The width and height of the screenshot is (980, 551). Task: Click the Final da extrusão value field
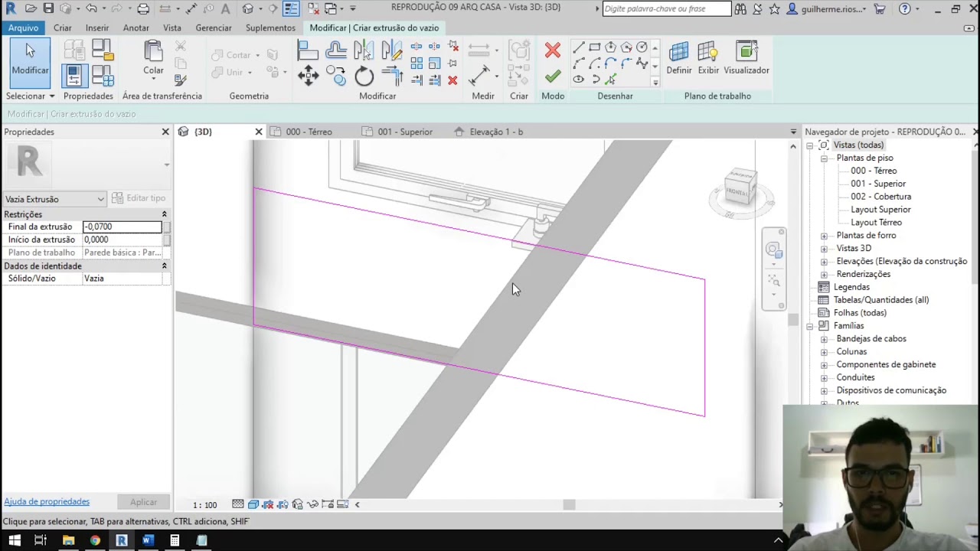(122, 227)
